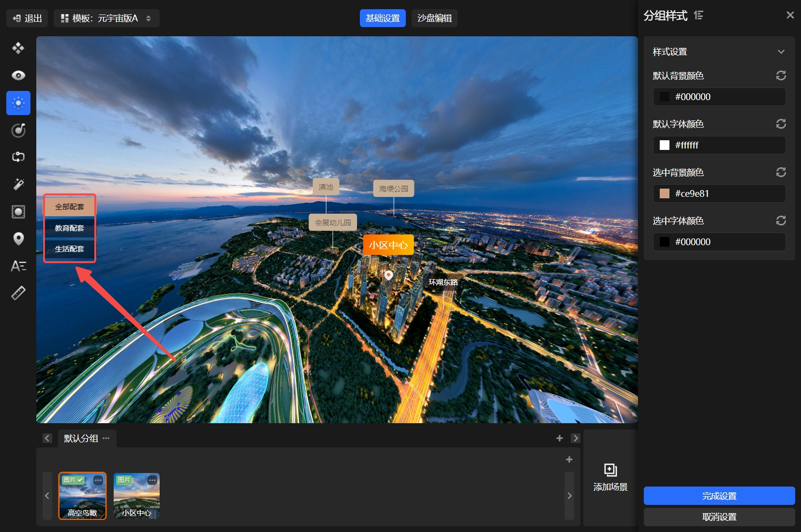Select the 生活配套 group filter
Screen dimensions: 801x532
point(70,249)
